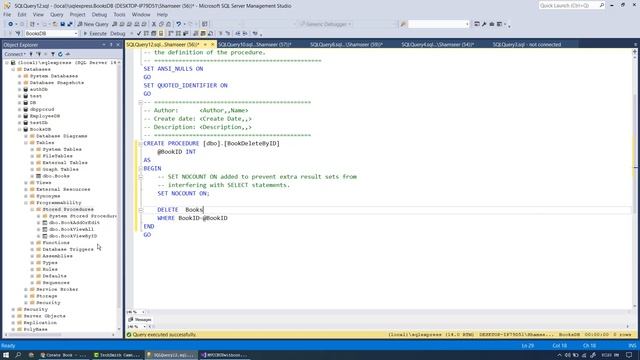Click the New Query toolbar button

tap(93, 24)
